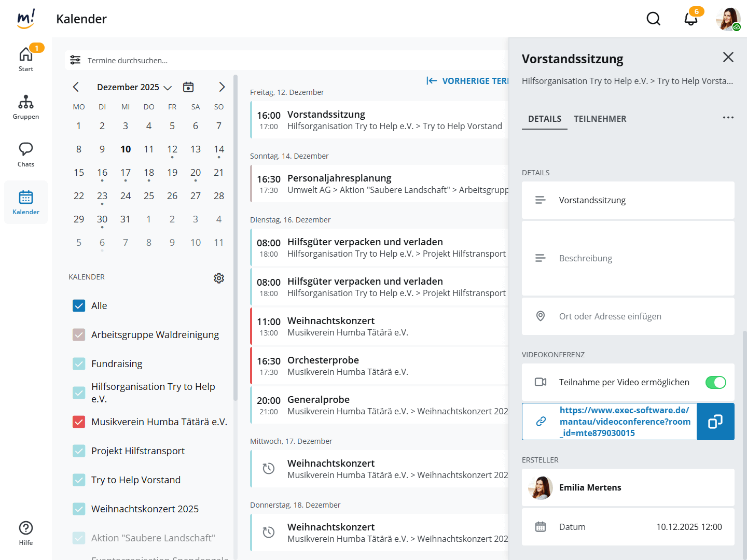The width and height of the screenshot is (747, 560).
Task: Switch to the Teilnehmer tab
Action: click(600, 119)
